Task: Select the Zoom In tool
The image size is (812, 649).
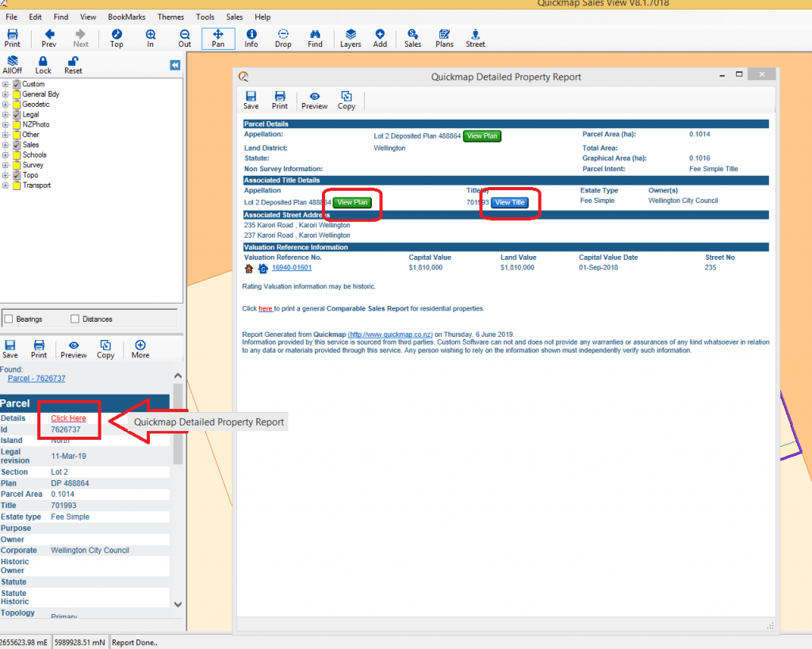Action: click(150, 37)
